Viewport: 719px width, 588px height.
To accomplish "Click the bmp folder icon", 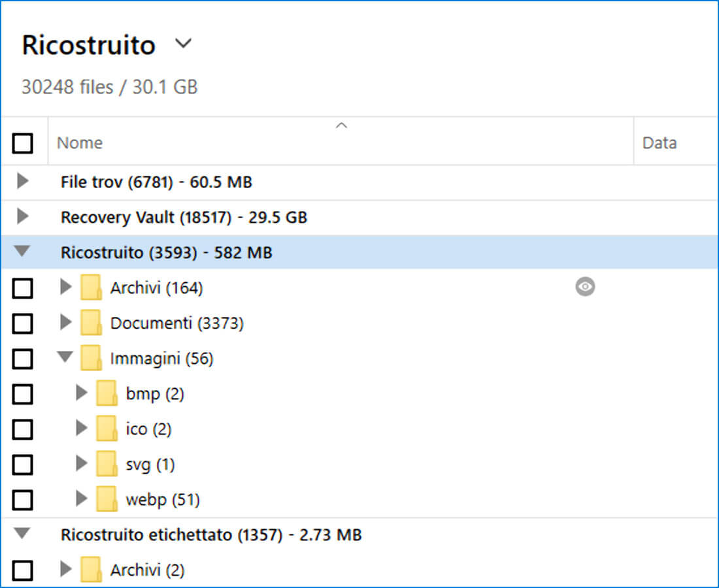I will [107, 393].
